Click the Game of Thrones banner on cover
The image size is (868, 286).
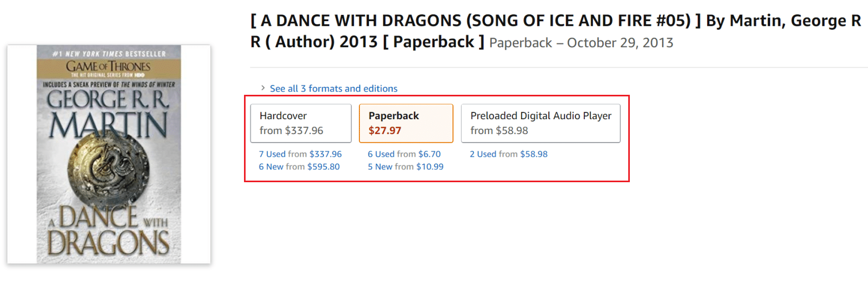[x=108, y=68]
